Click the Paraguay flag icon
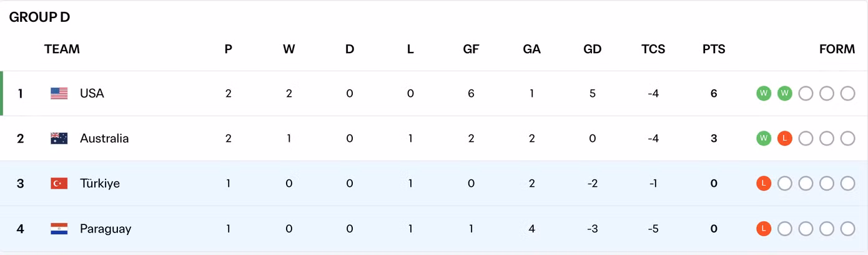The width and height of the screenshot is (868, 255). (x=59, y=229)
